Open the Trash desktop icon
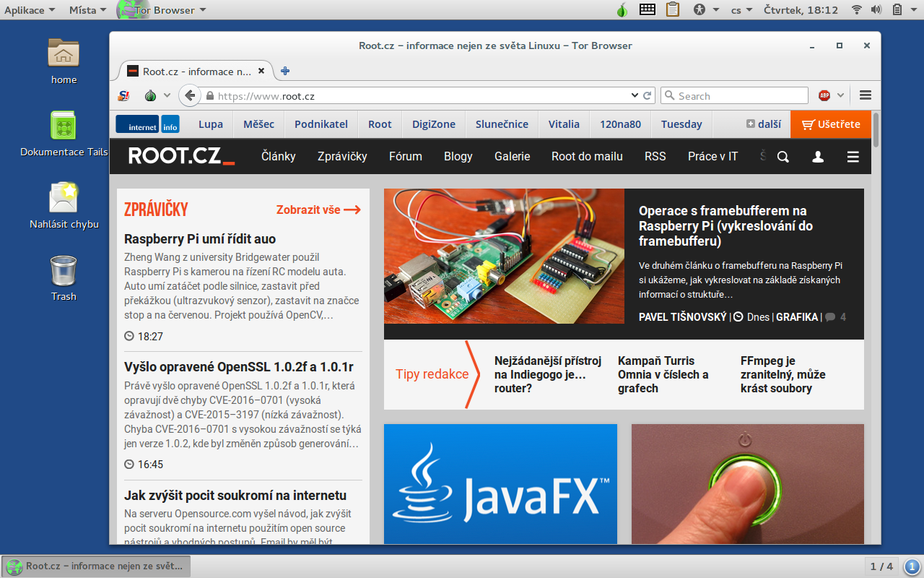The image size is (924, 578). tap(64, 270)
